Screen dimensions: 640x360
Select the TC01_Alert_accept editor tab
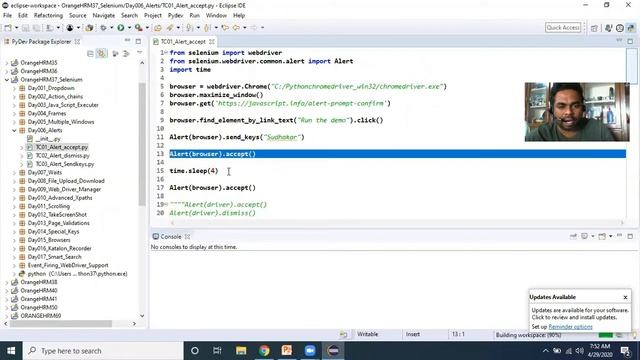pyautogui.click(x=183, y=42)
